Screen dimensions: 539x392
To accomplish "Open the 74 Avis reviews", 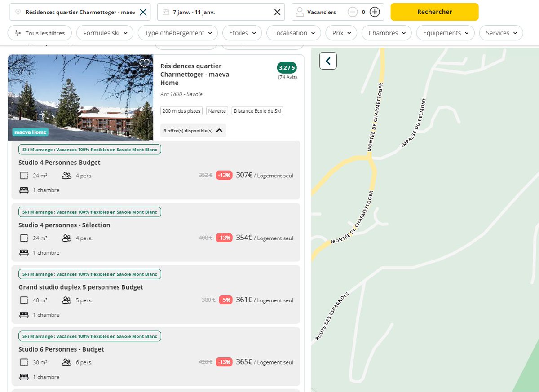I will (287, 77).
